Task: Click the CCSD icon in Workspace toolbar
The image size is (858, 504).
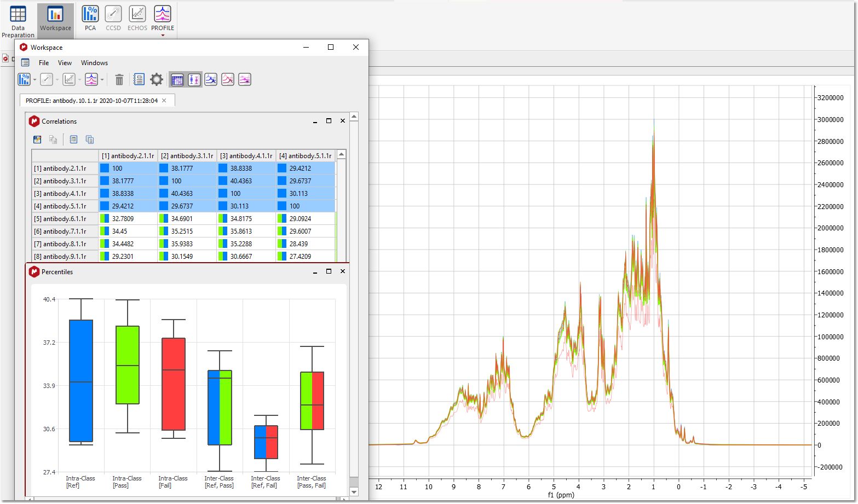Action: click(x=47, y=79)
